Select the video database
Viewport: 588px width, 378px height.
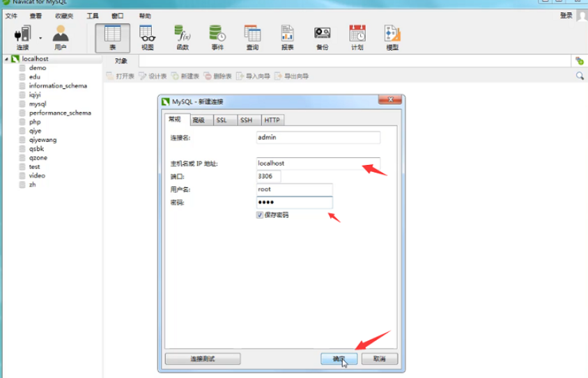click(37, 175)
